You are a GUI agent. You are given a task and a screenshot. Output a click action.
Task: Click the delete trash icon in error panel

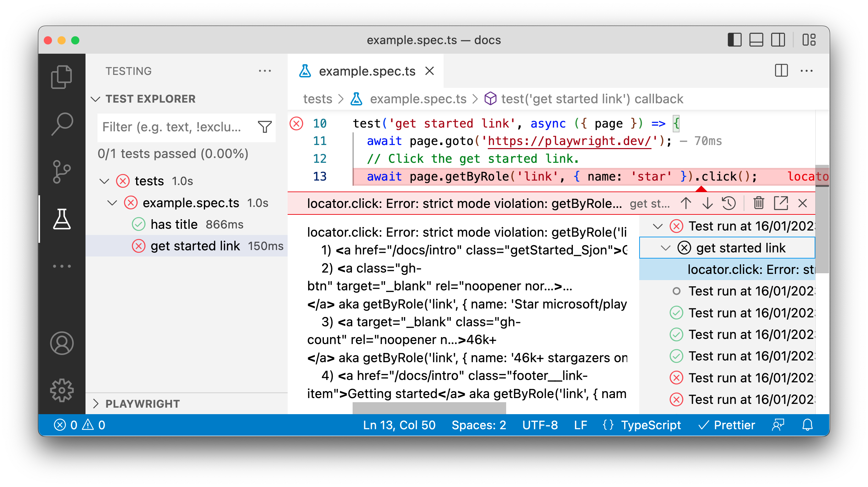(758, 203)
